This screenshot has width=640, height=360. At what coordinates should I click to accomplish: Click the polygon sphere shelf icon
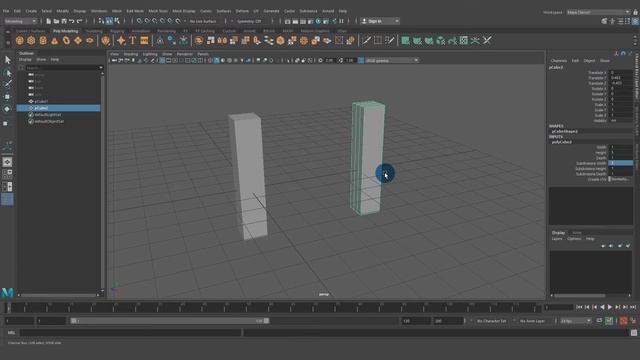[x=20, y=40]
